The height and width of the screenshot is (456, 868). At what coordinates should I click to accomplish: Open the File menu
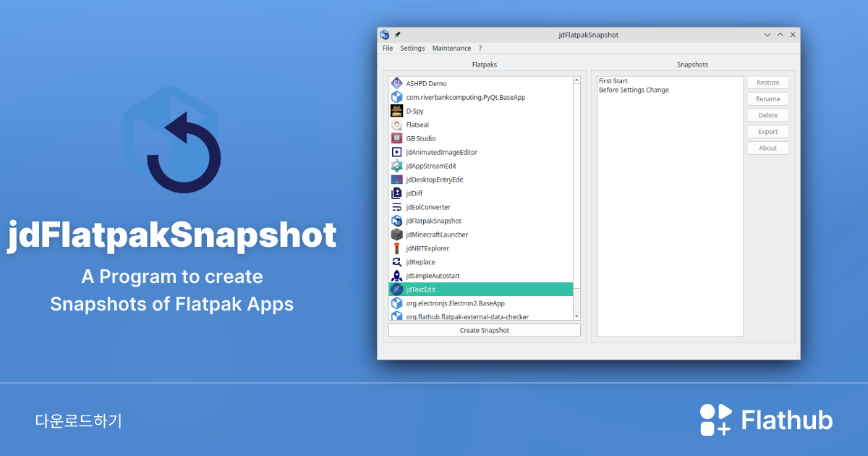tap(388, 48)
